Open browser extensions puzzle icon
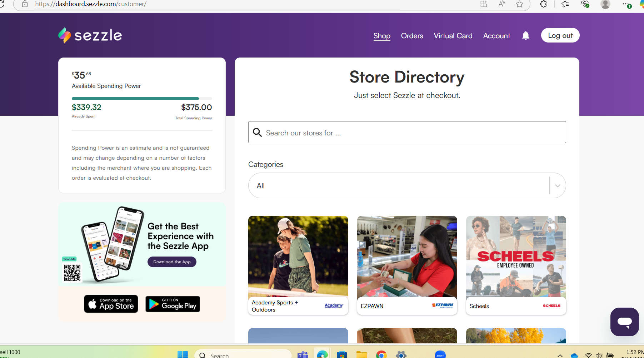 tap(543, 4)
